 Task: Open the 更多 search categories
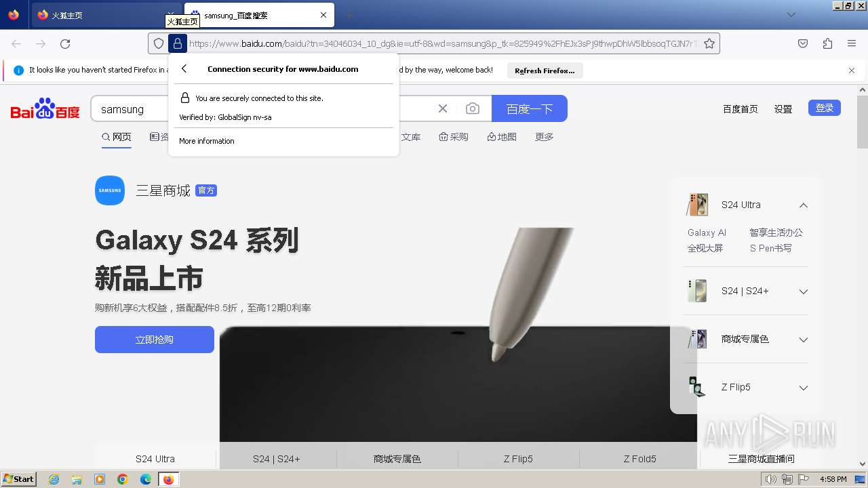click(x=545, y=137)
